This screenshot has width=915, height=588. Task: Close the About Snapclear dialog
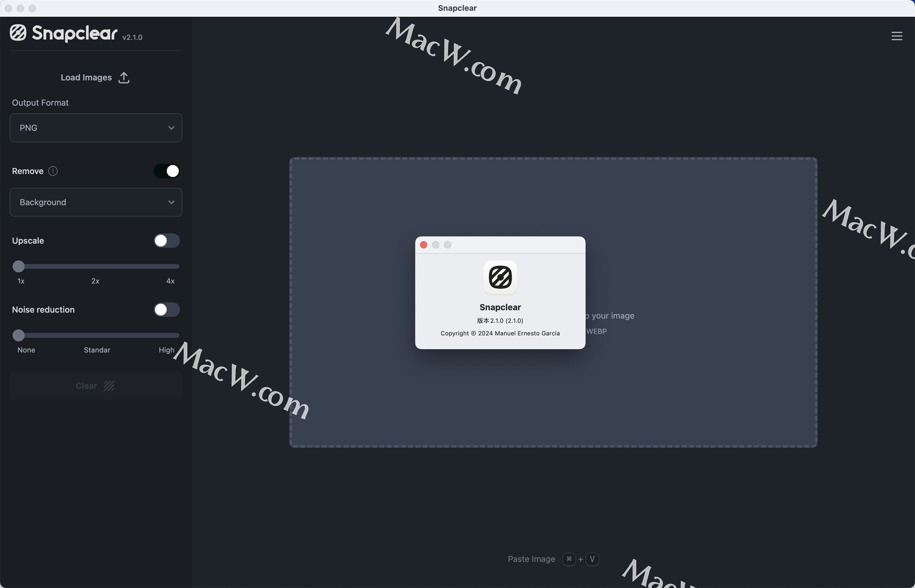423,245
